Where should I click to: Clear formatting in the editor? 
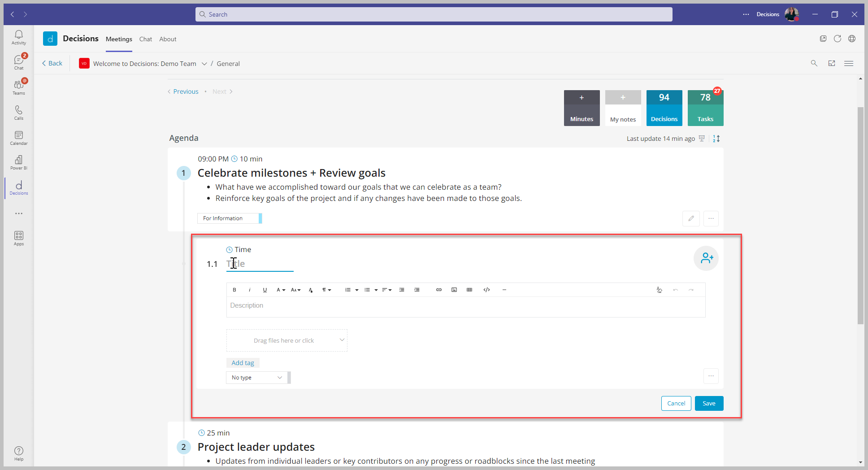coord(659,290)
